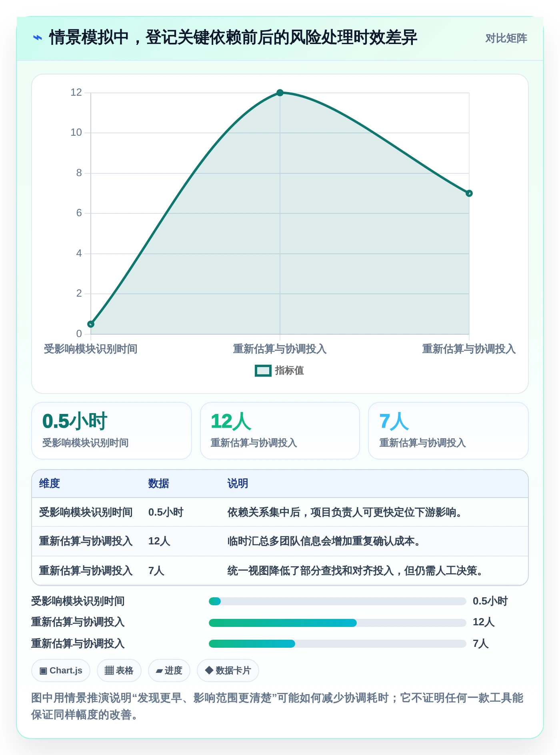
Task: Click the chart data point at value 0.5
Action: coord(91,324)
